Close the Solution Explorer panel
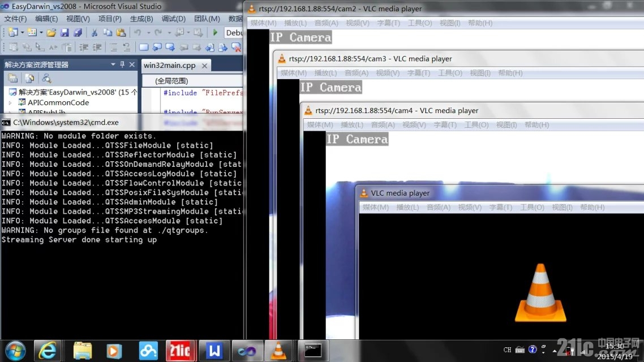Viewport: 644px width, 362px height. (x=132, y=64)
